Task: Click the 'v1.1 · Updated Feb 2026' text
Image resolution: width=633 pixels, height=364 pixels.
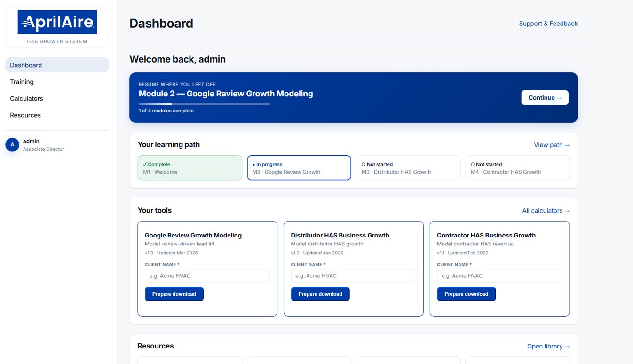Action: [x=463, y=253]
